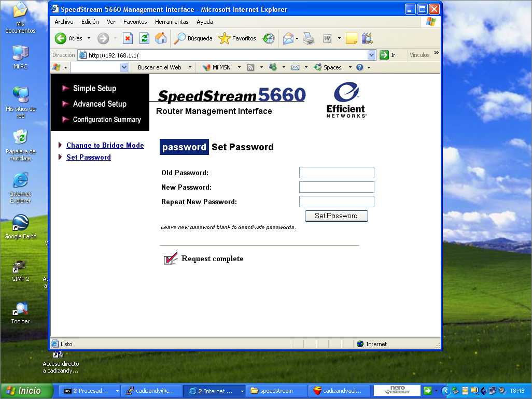Screen dimensions: 532x399
Task: Select the Mi PC desktop icon
Action: coord(20,57)
